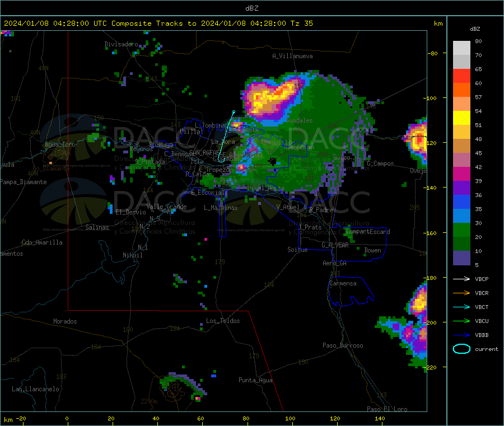This screenshot has width=504, height=426.
Task: Click the 'dBZ' title at top
Action: click(251, 8)
